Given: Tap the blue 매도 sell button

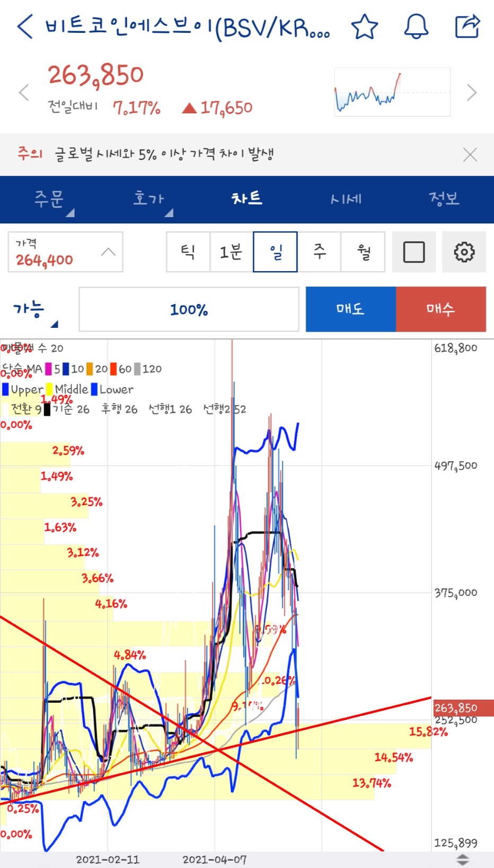Looking at the screenshot, I should [351, 309].
